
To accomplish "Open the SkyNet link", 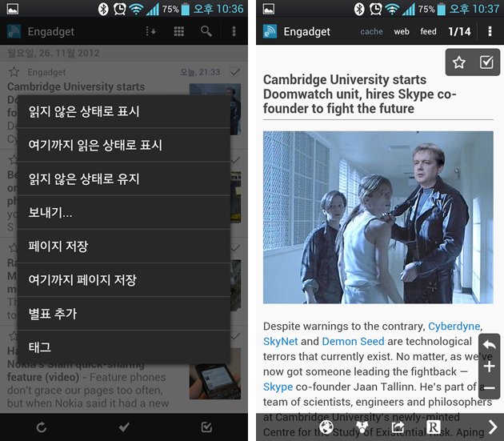I will 280,341.
